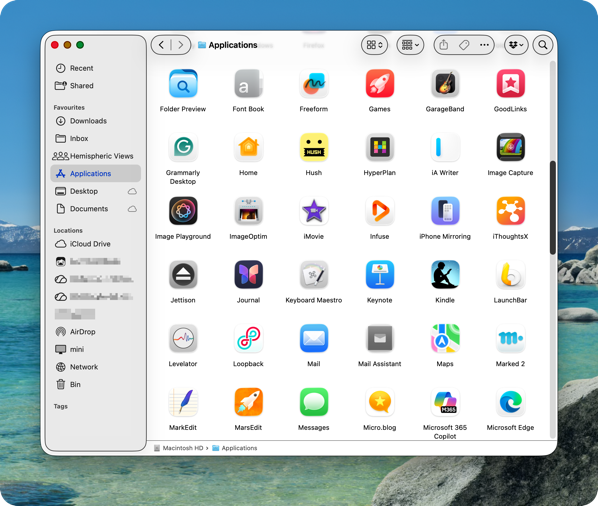
Task: Click the GarageBand guitar icon
Action: click(x=445, y=84)
